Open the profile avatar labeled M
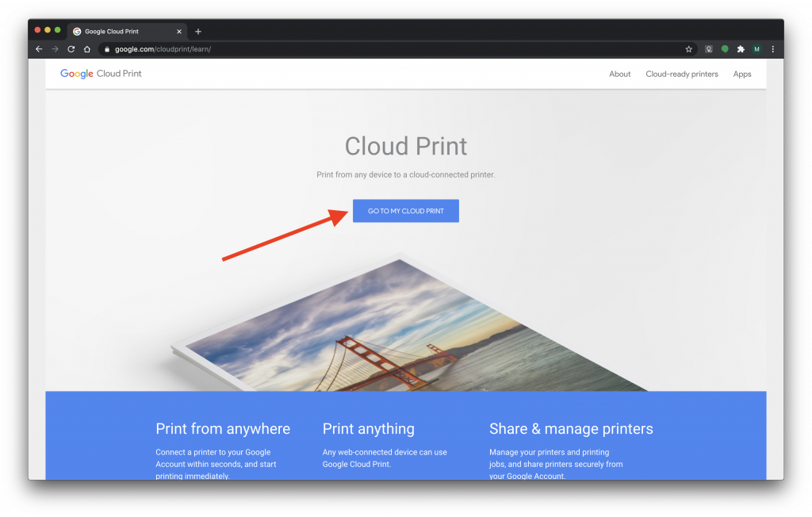This screenshot has width=812, height=517. (756, 49)
